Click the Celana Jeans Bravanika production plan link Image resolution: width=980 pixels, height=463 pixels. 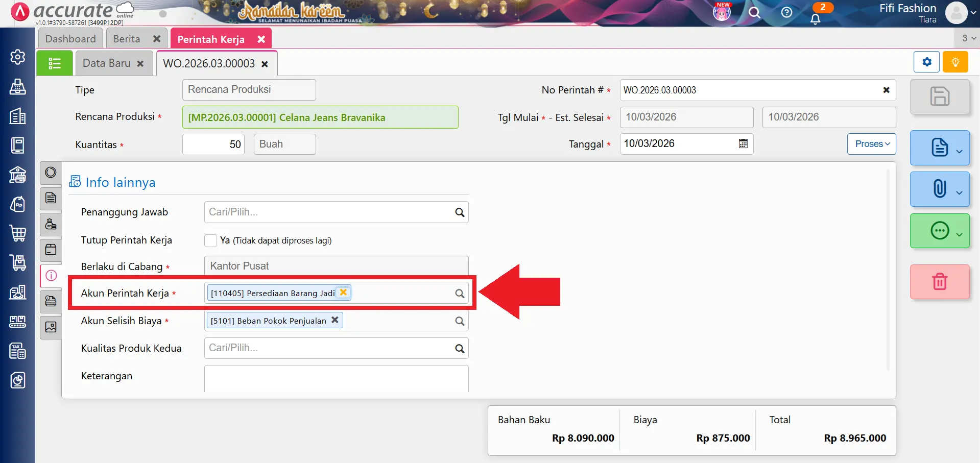(x=286, y=117)
